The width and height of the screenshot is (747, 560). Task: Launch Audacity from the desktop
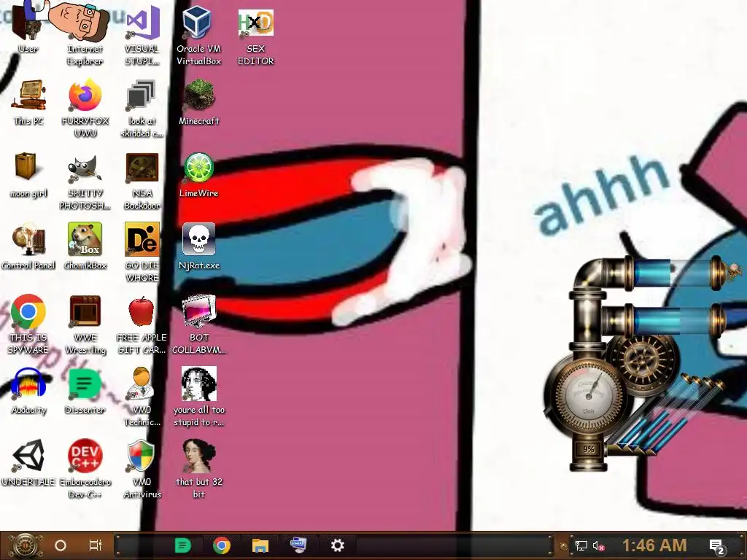pyautogui.click(x=28, y=392)
